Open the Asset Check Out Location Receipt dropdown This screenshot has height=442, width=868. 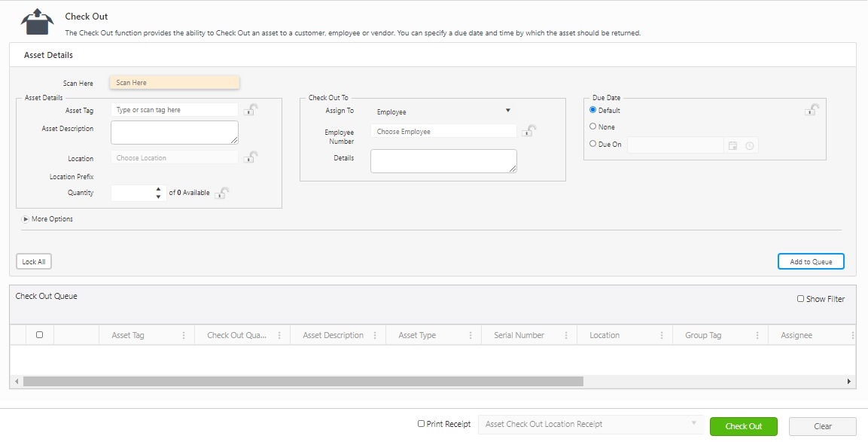[x=591, y=424]
